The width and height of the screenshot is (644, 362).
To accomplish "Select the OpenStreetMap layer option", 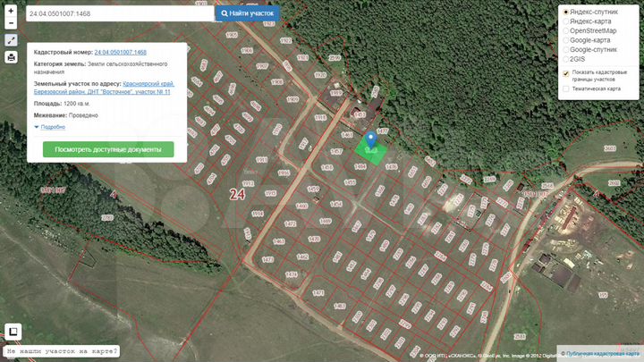I will click(x=565, y=30).
